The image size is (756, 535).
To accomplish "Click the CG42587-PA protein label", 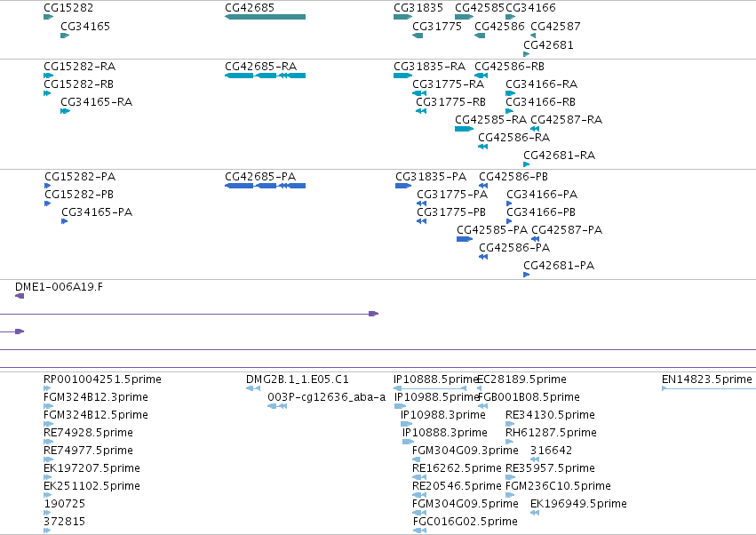I will pyautogui.click(x=567, y=230).
